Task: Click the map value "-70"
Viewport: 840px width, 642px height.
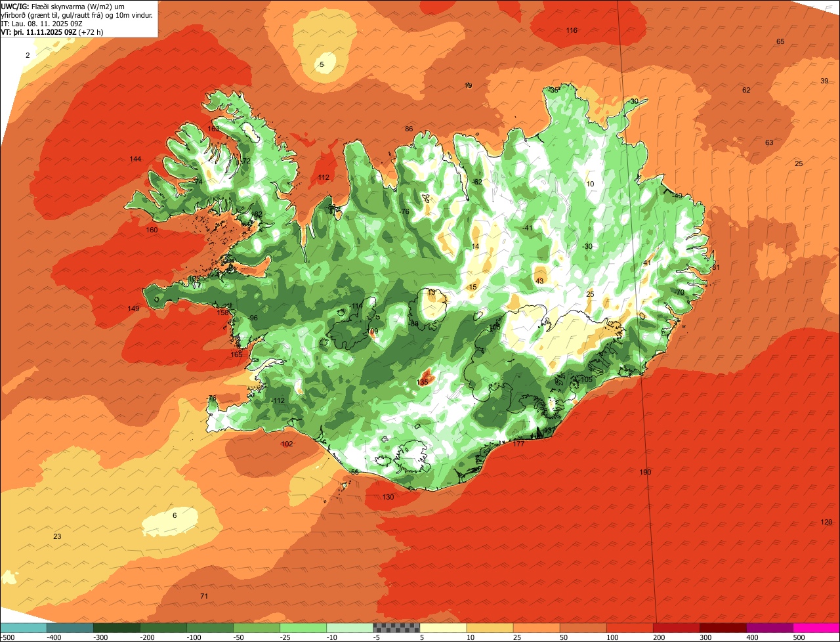Action: 679,292
